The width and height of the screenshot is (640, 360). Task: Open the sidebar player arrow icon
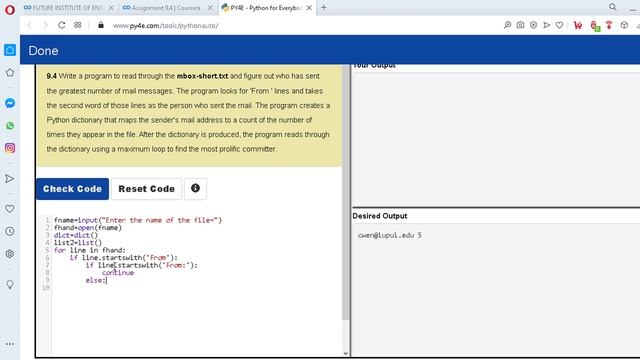(x=10, y=179)
